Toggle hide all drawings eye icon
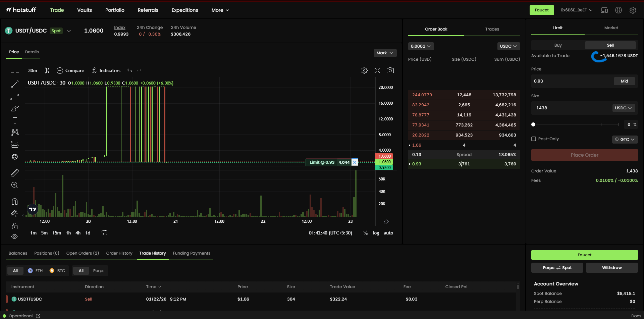 [14, 236]
